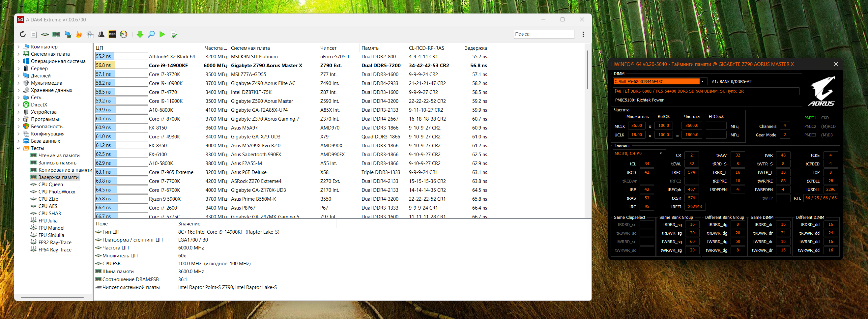Click the Поиск search field
The width and height of the screenshot is (868, 319).
[544, 34]
